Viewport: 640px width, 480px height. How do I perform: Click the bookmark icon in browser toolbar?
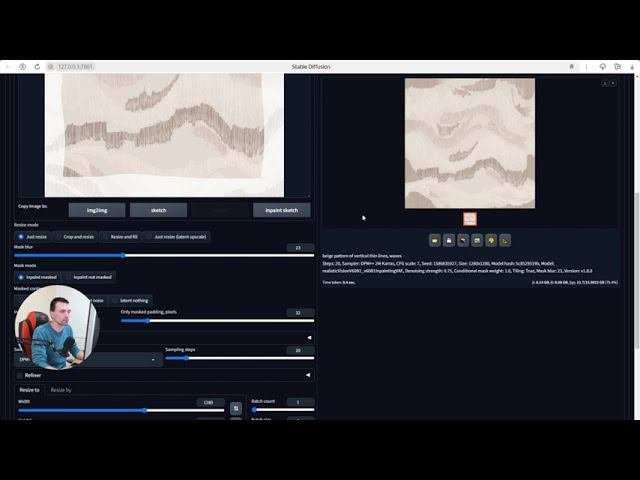tap(571, 67)
